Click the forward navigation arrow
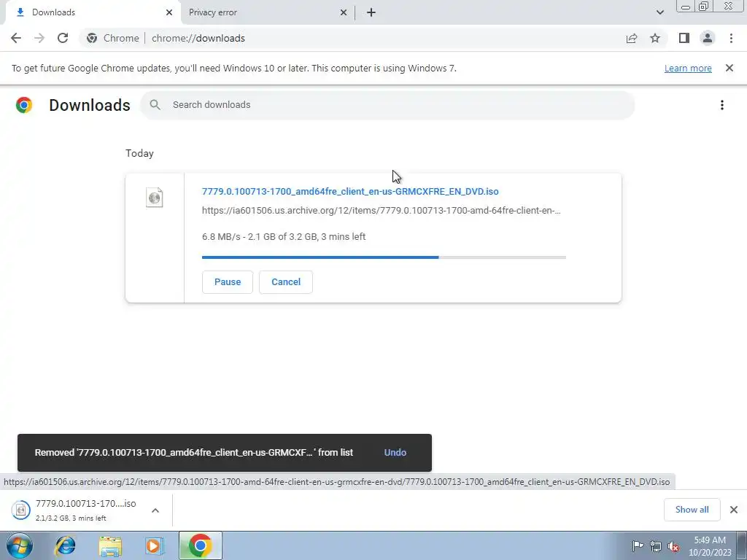 [x=39, y=38]
